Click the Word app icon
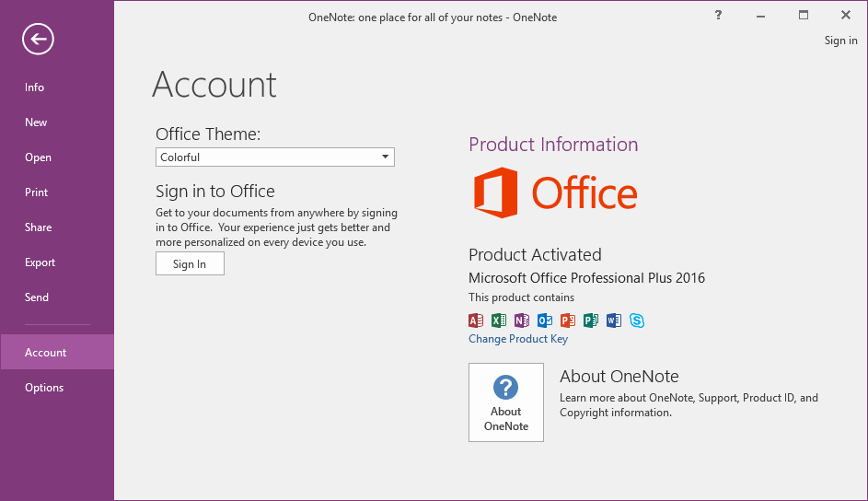The height and width of the screenshot is (501, 868). pyautogui.click(x=613, y=320)
